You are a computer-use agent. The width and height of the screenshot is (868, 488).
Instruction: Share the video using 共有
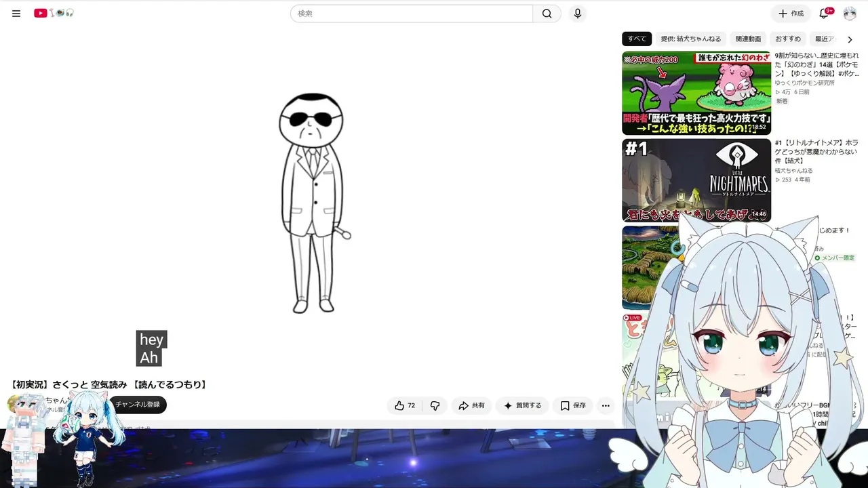tap(471, 405)
